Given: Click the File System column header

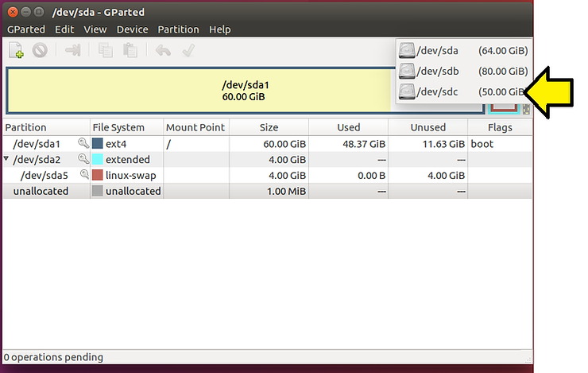Looking at the screenshot, I should [x=118, y=127].
